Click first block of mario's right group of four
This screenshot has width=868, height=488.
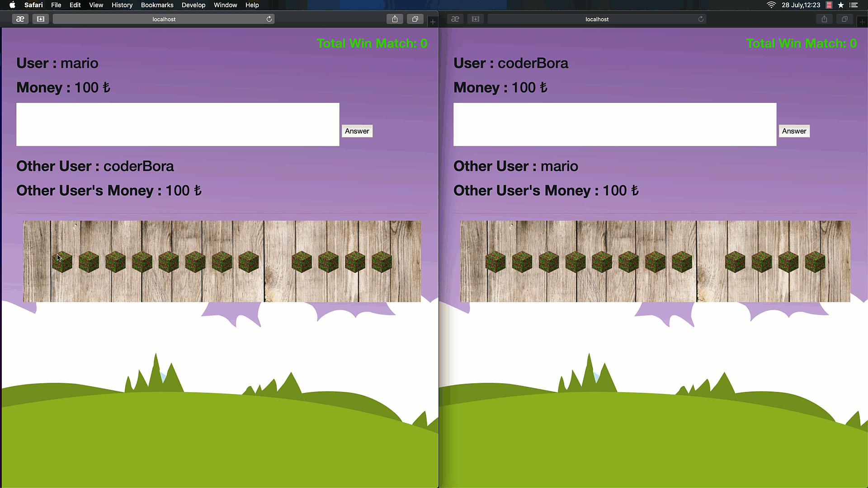(302, 262)
